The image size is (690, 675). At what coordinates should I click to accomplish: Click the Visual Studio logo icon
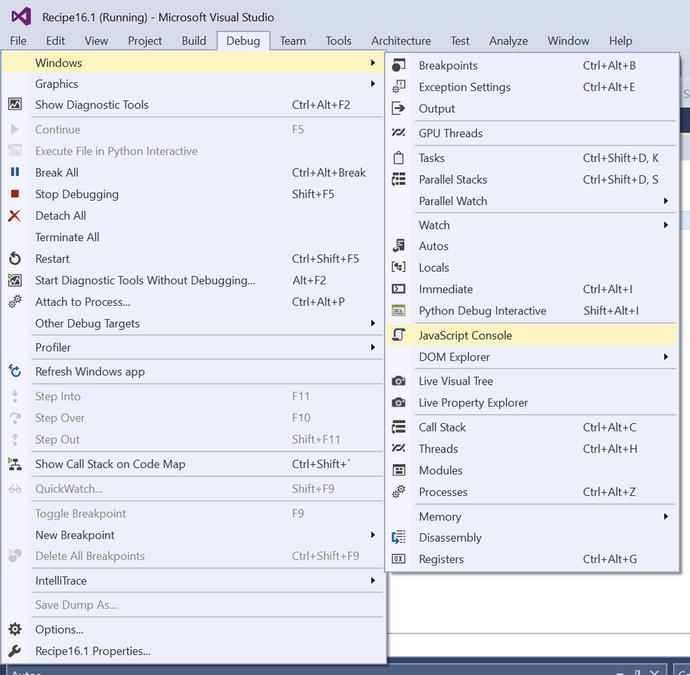[21, 17]
